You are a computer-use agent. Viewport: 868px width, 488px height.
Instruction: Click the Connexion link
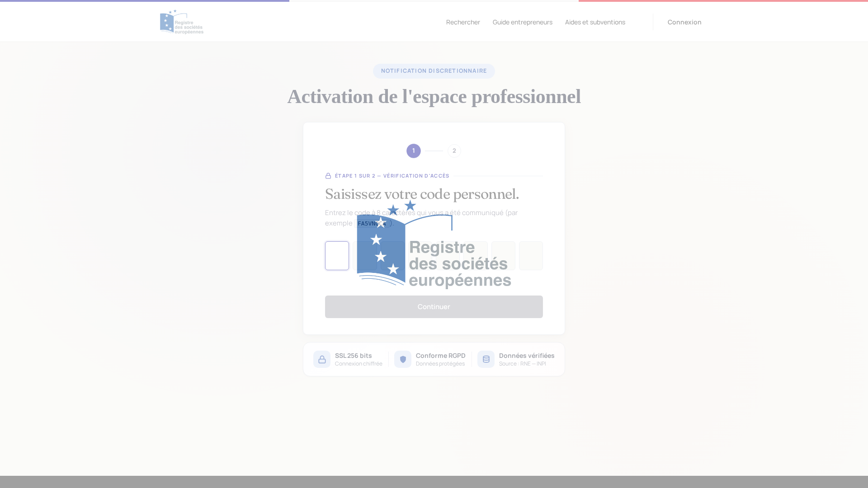tap(684, 22)
